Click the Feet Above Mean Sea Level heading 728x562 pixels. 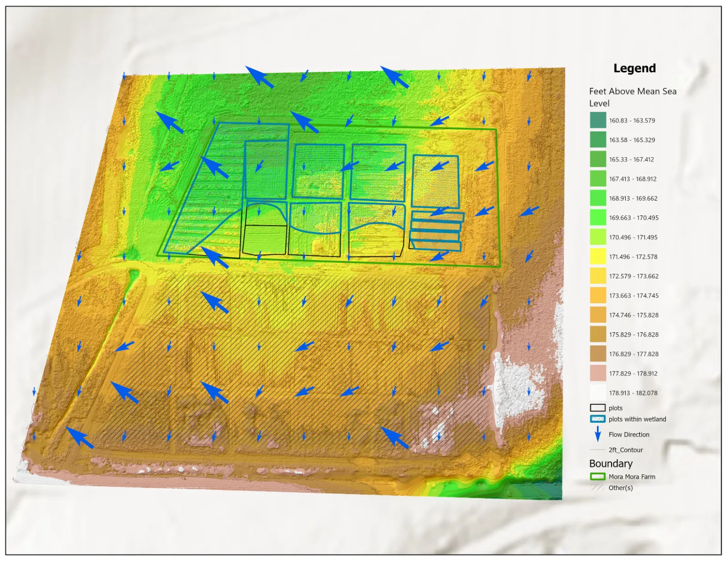(x=633, y=97)
